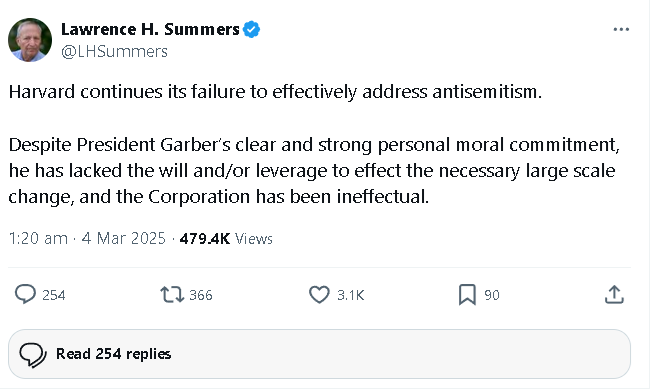
Task: Click the blue verified badge
Action: 252,30
